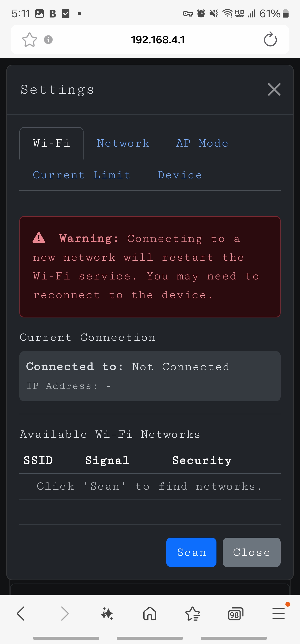
Task: Open the AP Mode tab
Action: click(202, 143)
